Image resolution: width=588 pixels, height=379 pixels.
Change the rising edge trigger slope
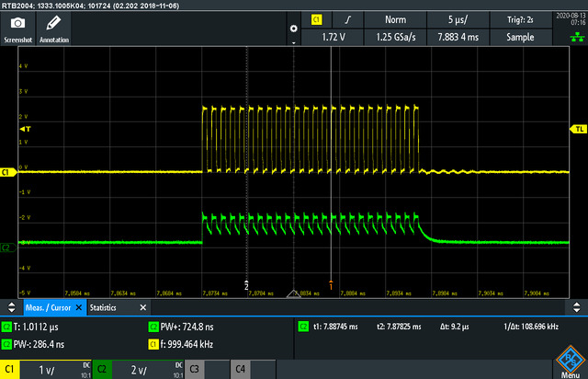pos(348,19)
